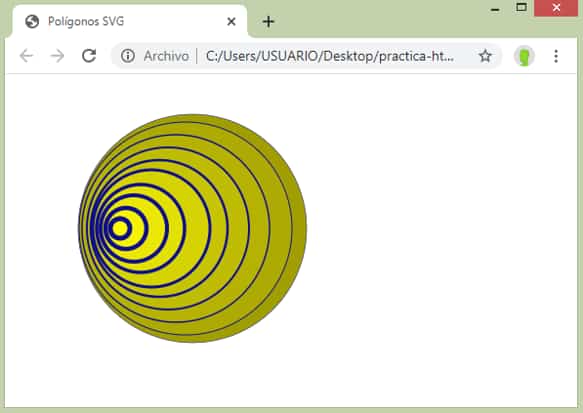Go forward to the next page
The width and height of the screenshot is (583, 413).
pyautogui.click(x=57, y=56)
